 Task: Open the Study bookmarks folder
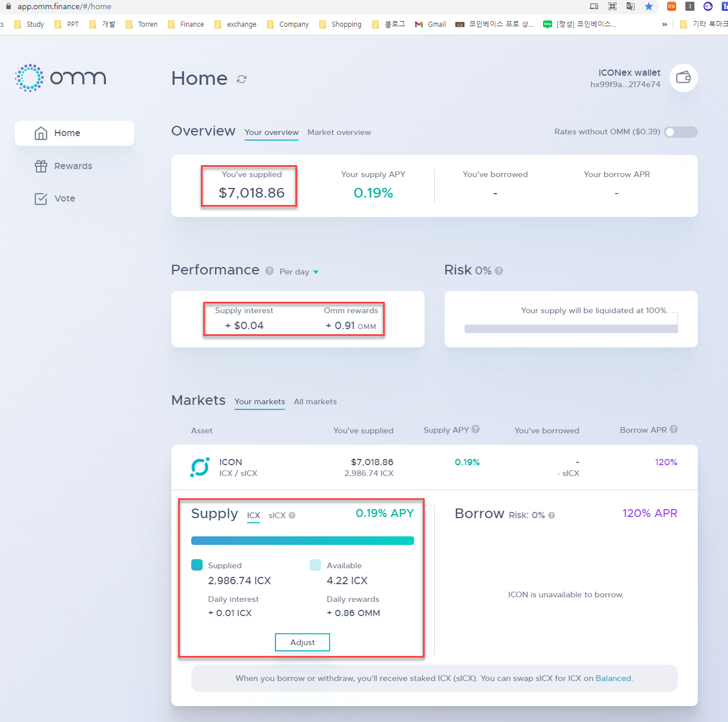29,24
